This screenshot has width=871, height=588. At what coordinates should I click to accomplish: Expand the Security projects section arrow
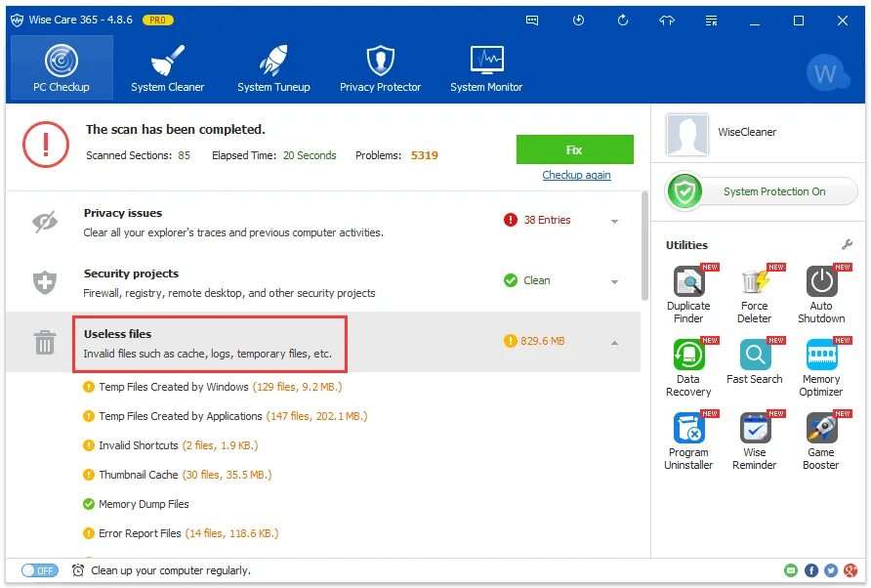(x=614, y=281)
